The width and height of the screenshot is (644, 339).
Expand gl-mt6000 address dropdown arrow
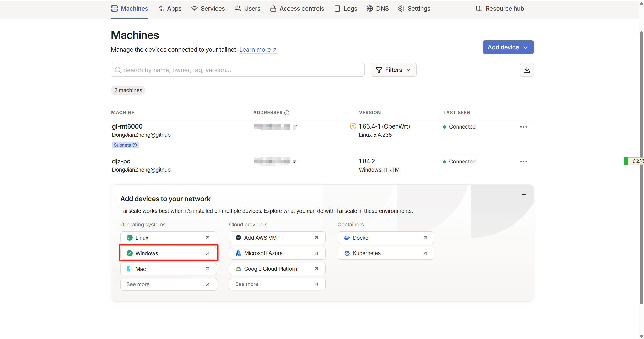pyautogui.click(x=295, y=126)
